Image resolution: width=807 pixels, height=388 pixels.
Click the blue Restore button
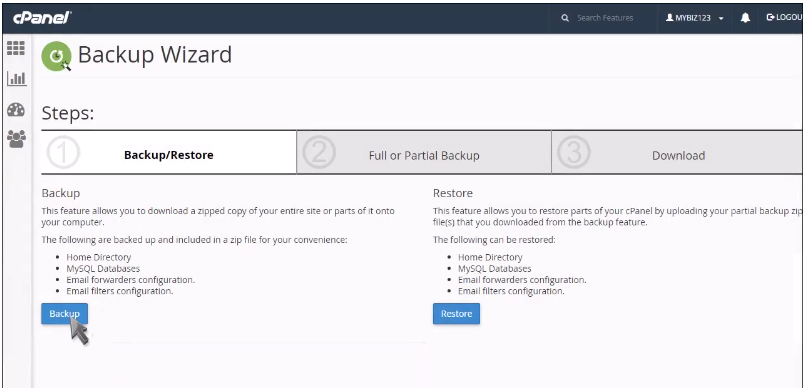pos(457,313)
